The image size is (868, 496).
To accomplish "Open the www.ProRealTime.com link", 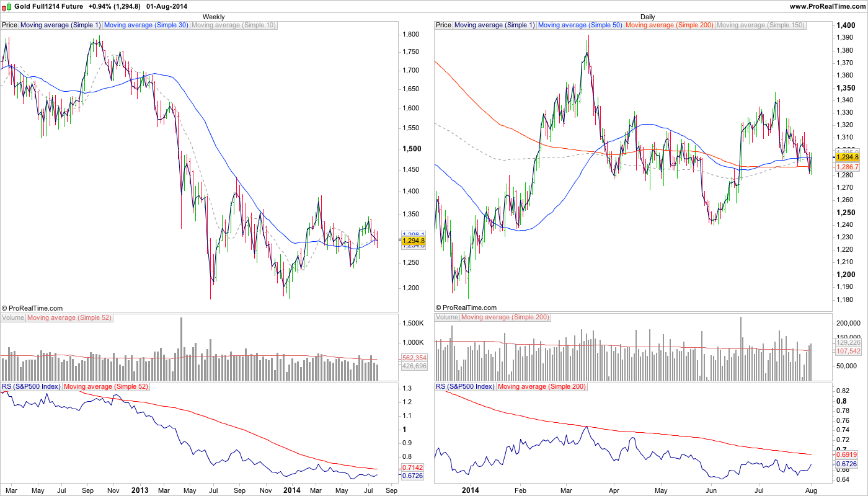I will click(x=827, y=6).
